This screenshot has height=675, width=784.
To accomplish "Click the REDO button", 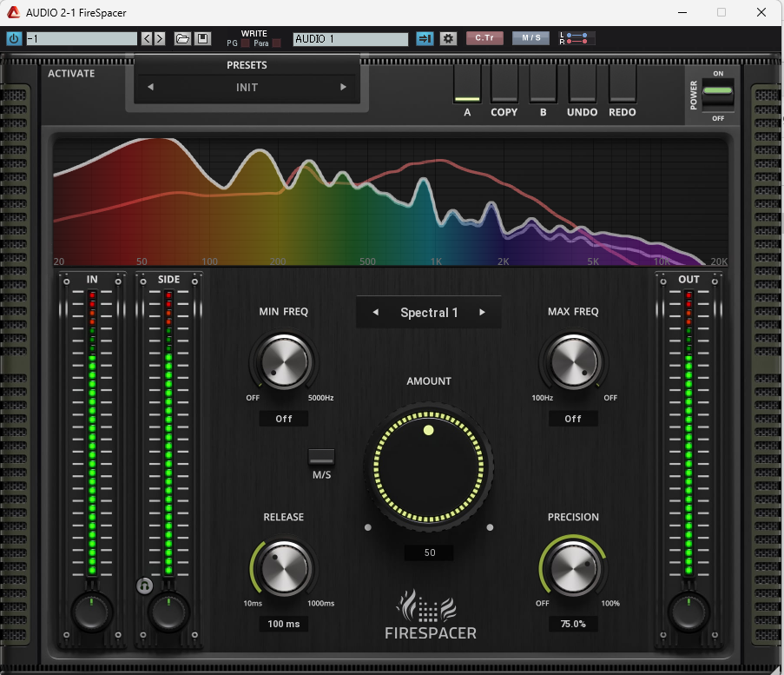I will coord(622,85).
